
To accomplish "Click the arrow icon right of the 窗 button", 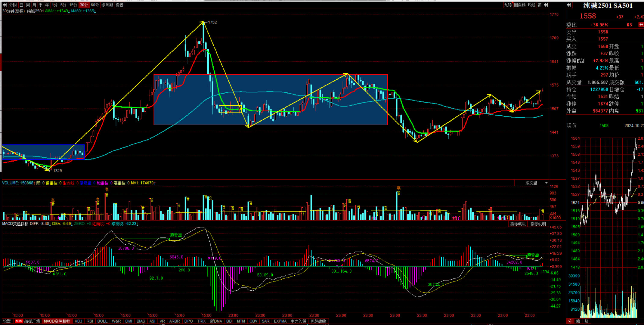I will pos(546,5).
